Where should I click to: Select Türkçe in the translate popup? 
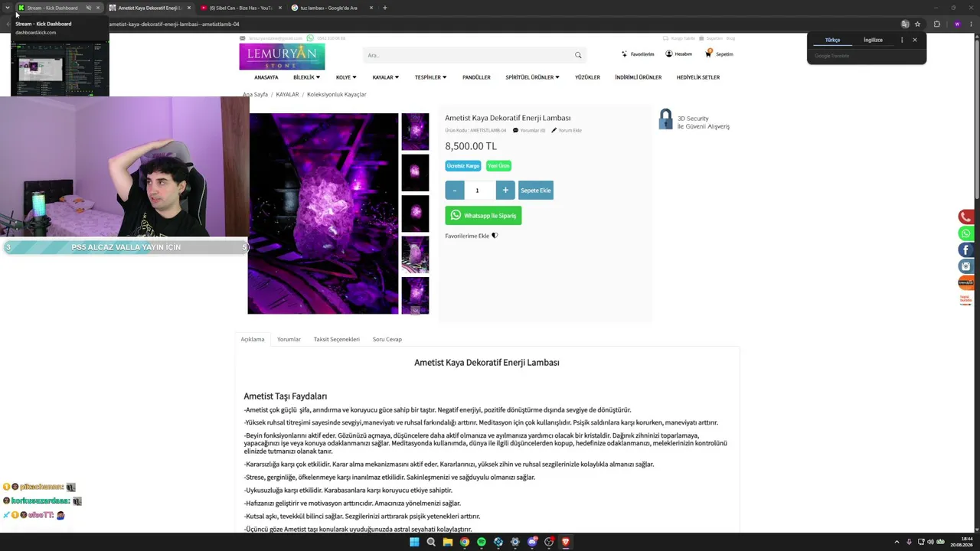[832, 40]
